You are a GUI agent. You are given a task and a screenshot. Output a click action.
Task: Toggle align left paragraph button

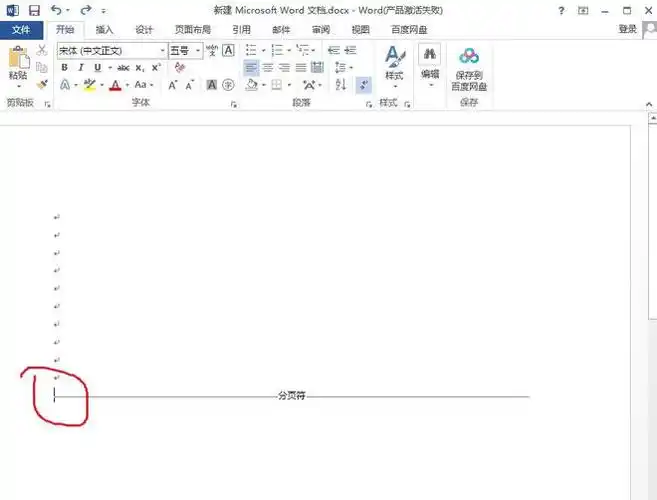pyautogui.click(x=251, y=67)
